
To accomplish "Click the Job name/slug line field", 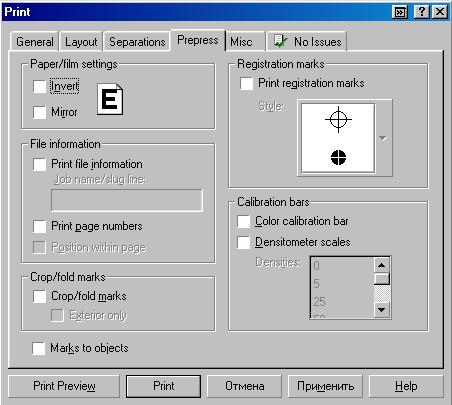I will pyautogui.click(x=127, y=200).
